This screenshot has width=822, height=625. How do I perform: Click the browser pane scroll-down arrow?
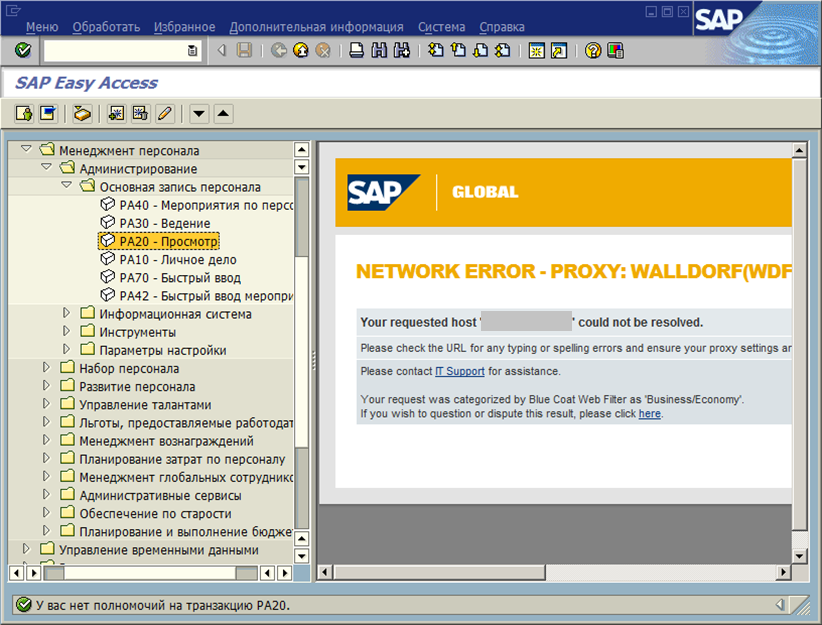coord(799,556)
